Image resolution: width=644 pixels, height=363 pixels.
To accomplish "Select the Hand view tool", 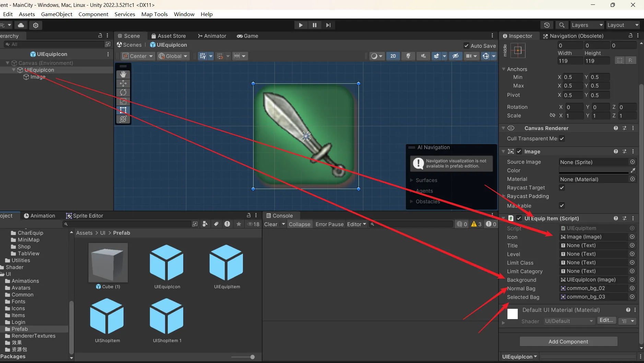I will [123, 74].
